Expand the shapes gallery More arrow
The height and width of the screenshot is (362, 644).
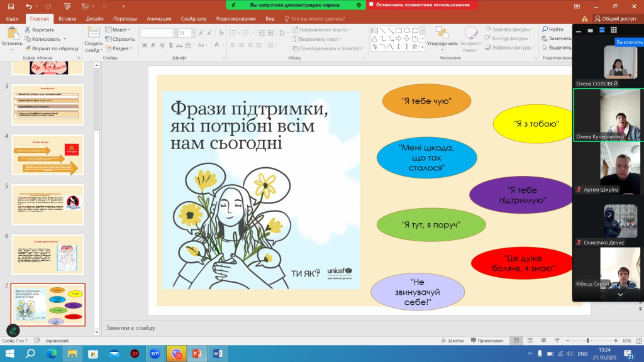pyautogui.click(x=422, y=47)
